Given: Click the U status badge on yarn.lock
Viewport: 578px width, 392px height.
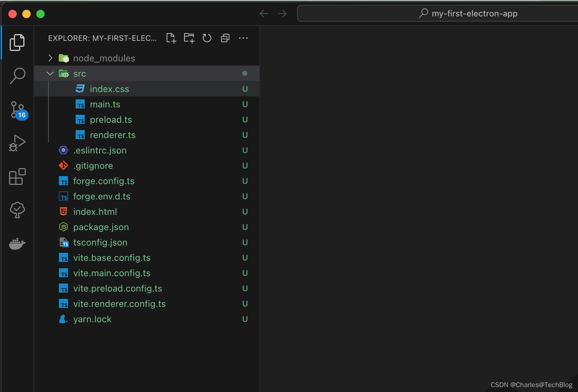Looking at the screenshot, I should click(245, 319).
